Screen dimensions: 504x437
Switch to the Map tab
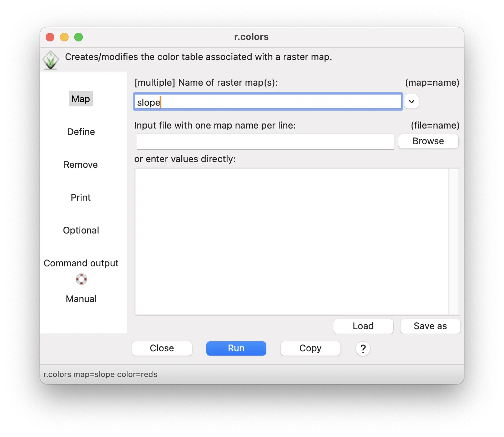(81, 99)
